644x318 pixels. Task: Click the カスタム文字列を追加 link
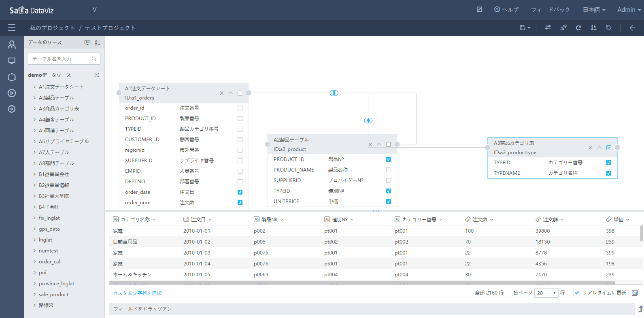pos(137,293)
